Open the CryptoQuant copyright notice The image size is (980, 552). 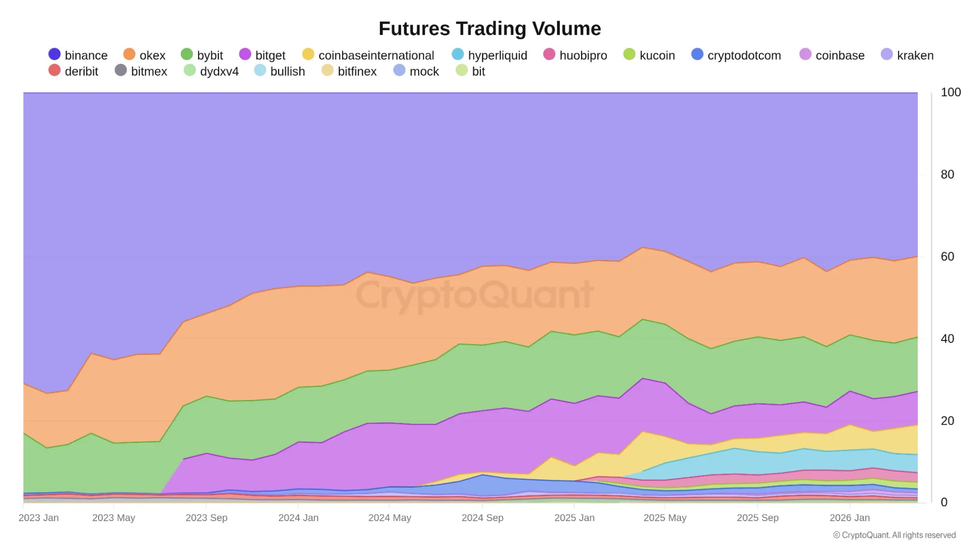coord(894,535)
